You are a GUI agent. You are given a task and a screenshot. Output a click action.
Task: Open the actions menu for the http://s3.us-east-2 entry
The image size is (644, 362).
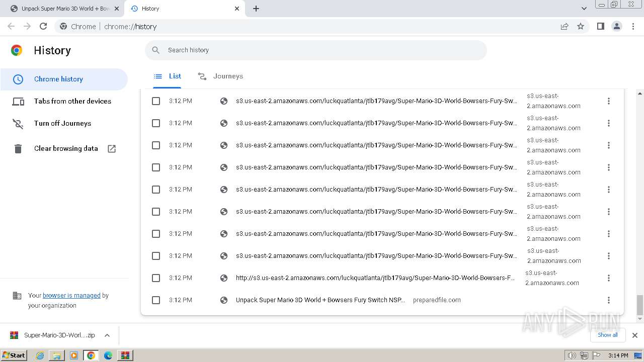tap(609, 278)
